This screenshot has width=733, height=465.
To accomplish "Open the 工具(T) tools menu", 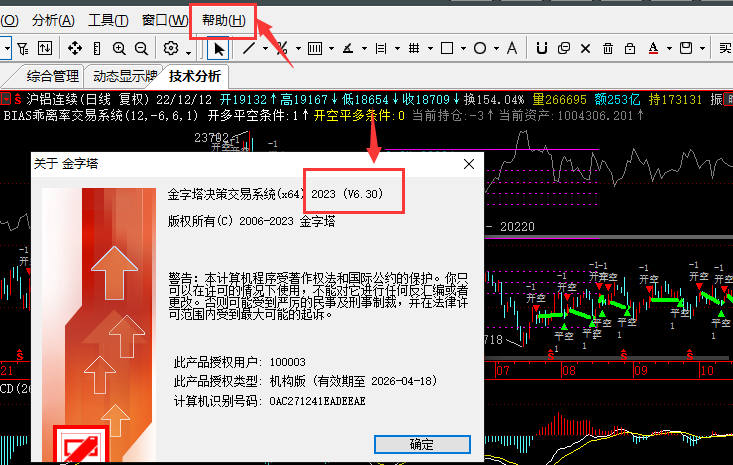I will (x=108, y=21).
